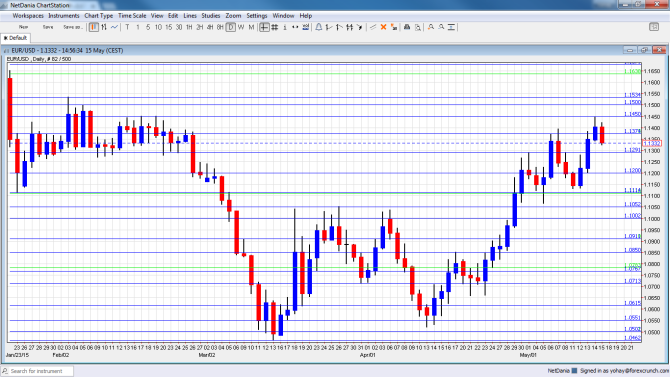Select the bar (OHLC) chart type icon

pos(104,27)
